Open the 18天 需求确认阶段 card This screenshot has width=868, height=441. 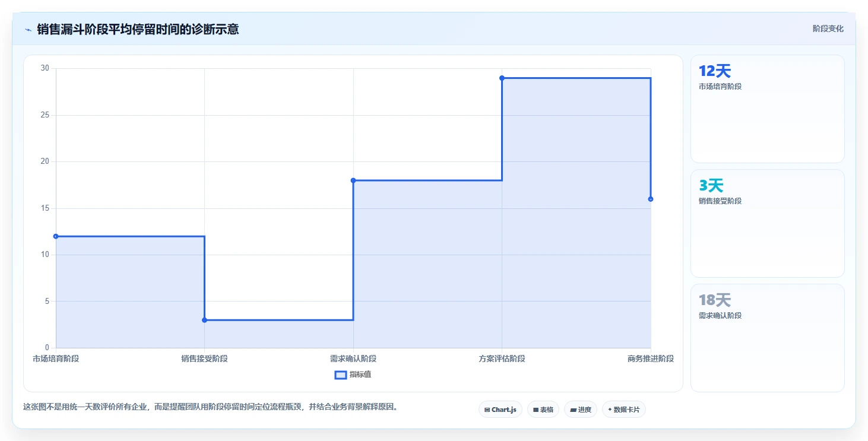tap(767, 338)
